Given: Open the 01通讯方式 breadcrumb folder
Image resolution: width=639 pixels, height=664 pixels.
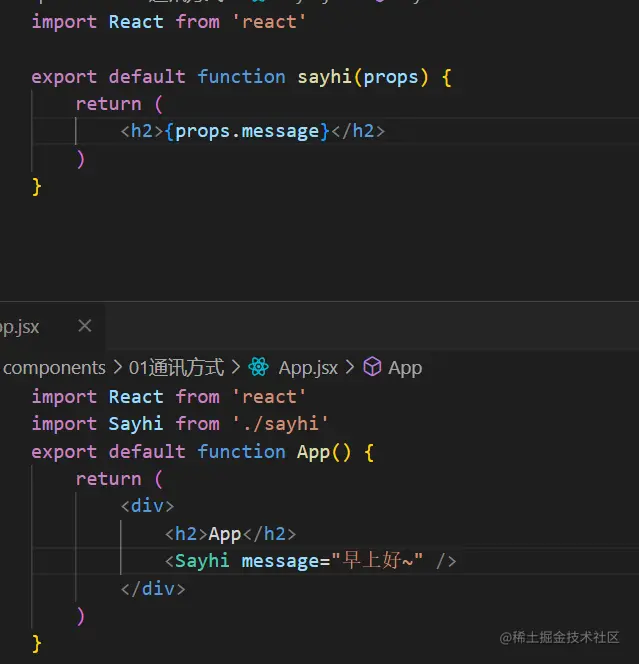Looking at the screenshot, I should [176, 368].
